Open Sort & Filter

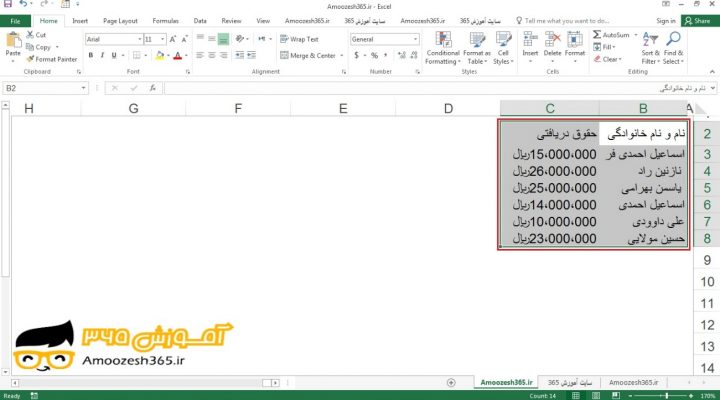click(x=650, y=48)
